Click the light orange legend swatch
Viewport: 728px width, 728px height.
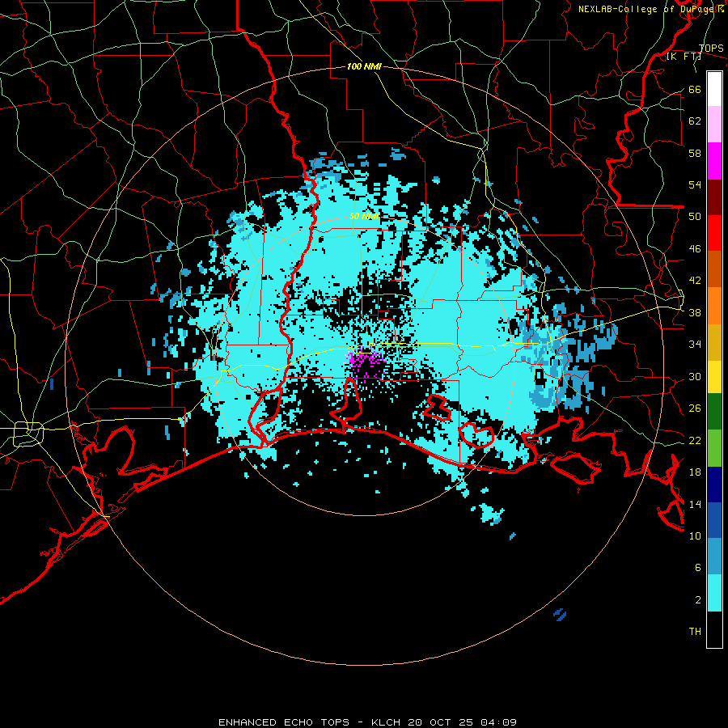point(714,306)
